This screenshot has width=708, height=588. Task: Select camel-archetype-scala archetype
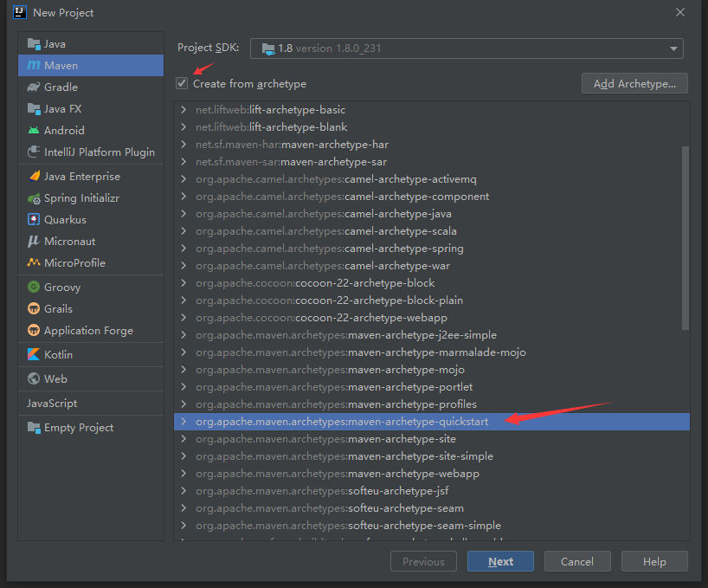tap(432, 230)
